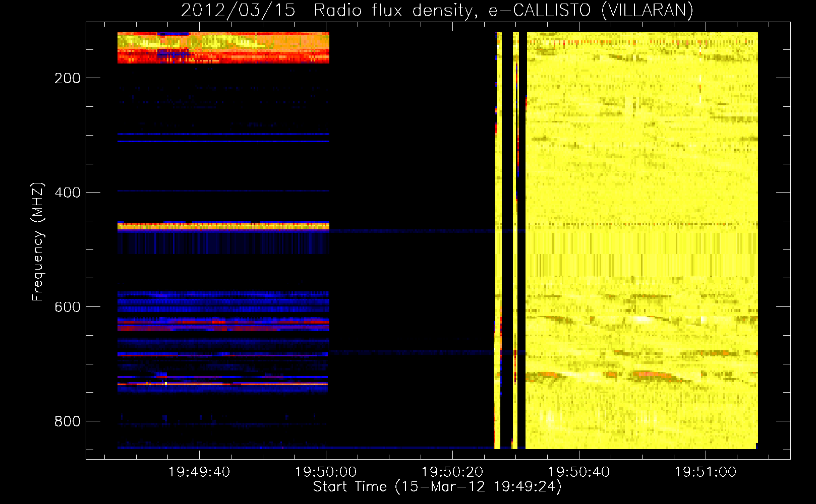Viewport: 816px width, 504px height.
Task: Click the 800 frequency tick label
Action: point(68,421)
